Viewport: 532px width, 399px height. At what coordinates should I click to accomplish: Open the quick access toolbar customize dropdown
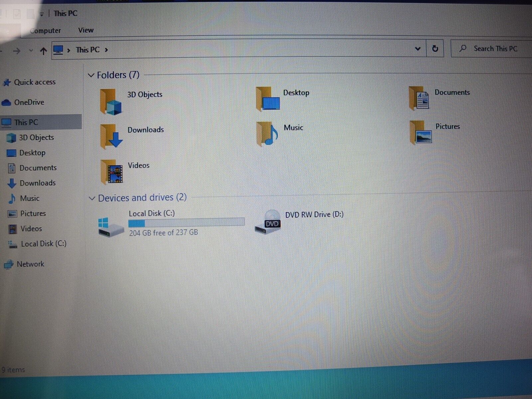[42, 14]
